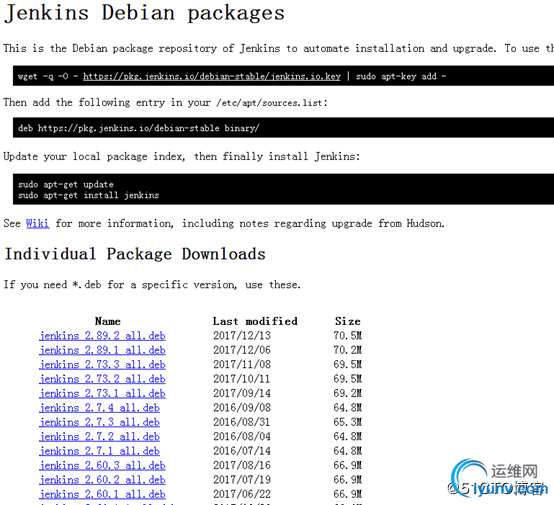The height and width of the screenshot is (505, 554).
Task: Click the Name column header
Action: coord(108,321)
